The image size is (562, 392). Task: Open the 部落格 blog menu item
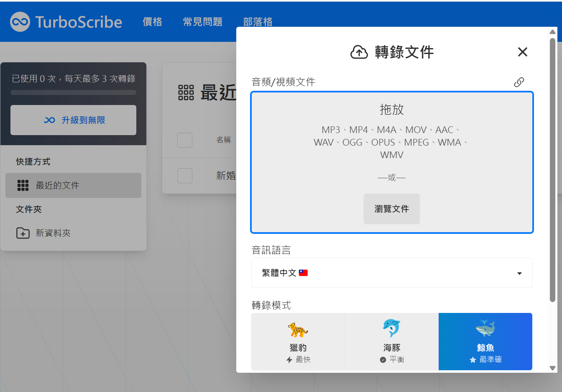point(258,22)
